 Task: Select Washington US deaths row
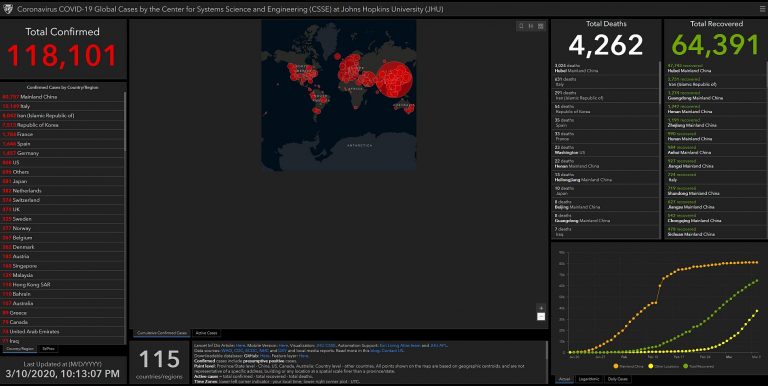pos(605,150)
